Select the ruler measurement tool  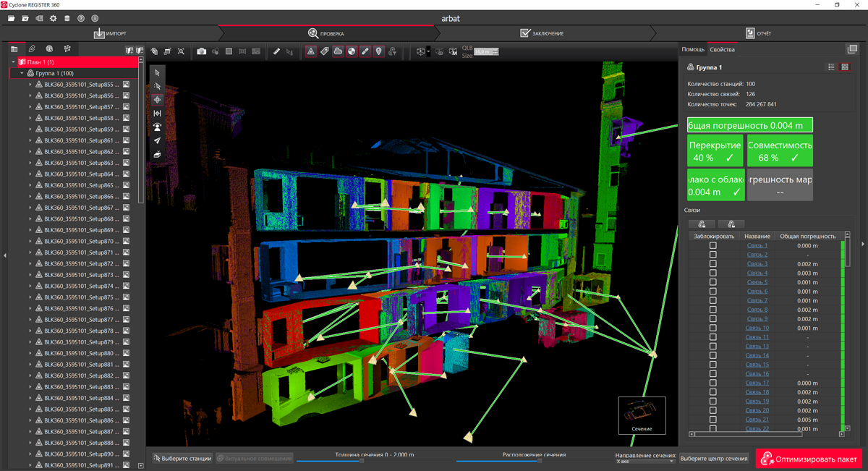click(276, 51)
